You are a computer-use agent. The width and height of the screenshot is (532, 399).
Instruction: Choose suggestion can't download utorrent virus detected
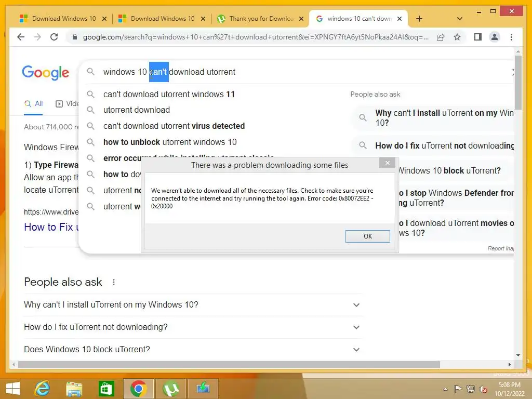point(174,126)
